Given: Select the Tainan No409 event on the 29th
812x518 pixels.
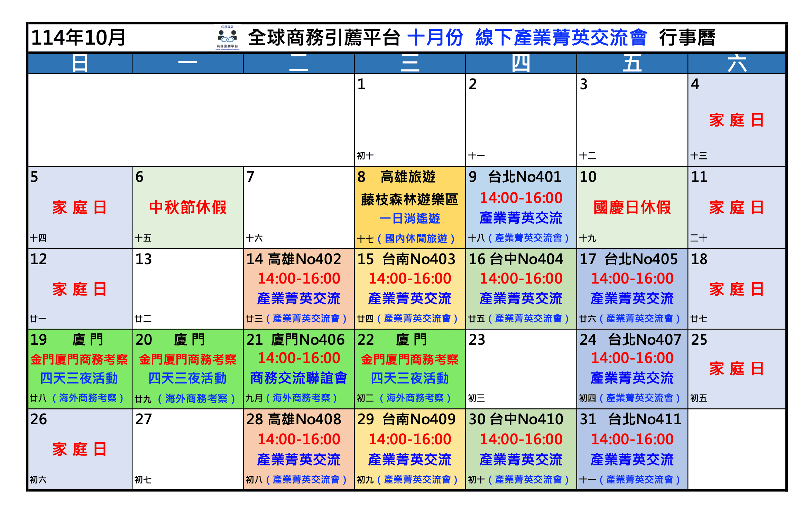Looking at the screenshot, I should pyautogui.click(x=409, y=449).
